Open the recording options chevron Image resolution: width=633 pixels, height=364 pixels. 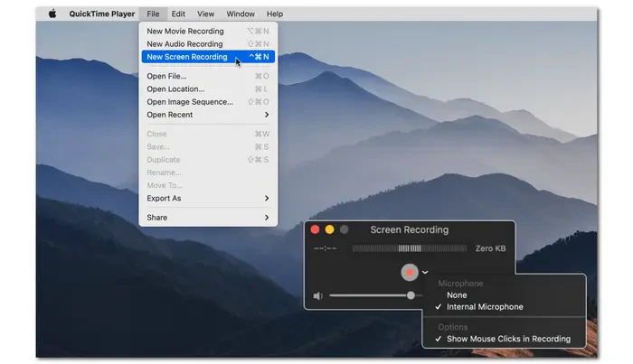pyautogui.click(x=425, y=273)
